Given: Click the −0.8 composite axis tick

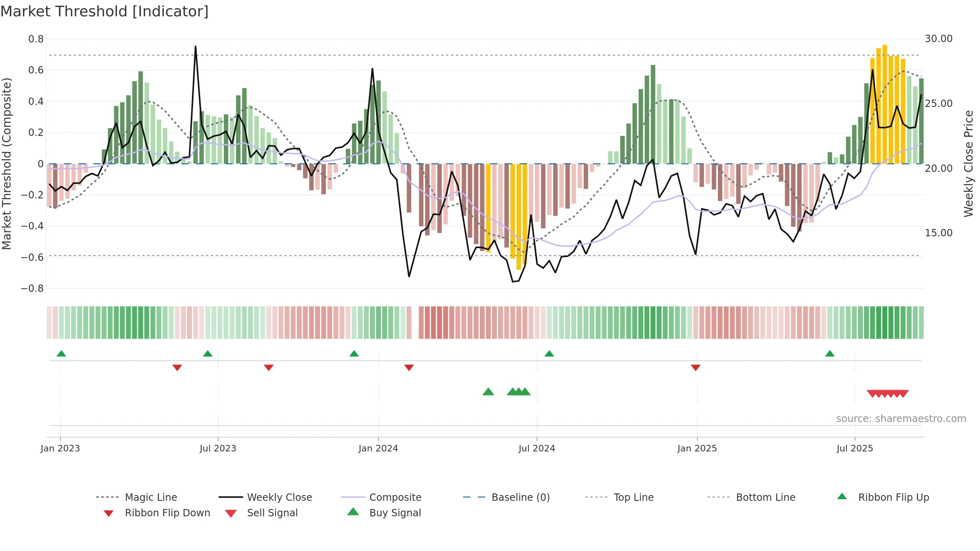Looking at the screenshot, I should click(32, 289).
